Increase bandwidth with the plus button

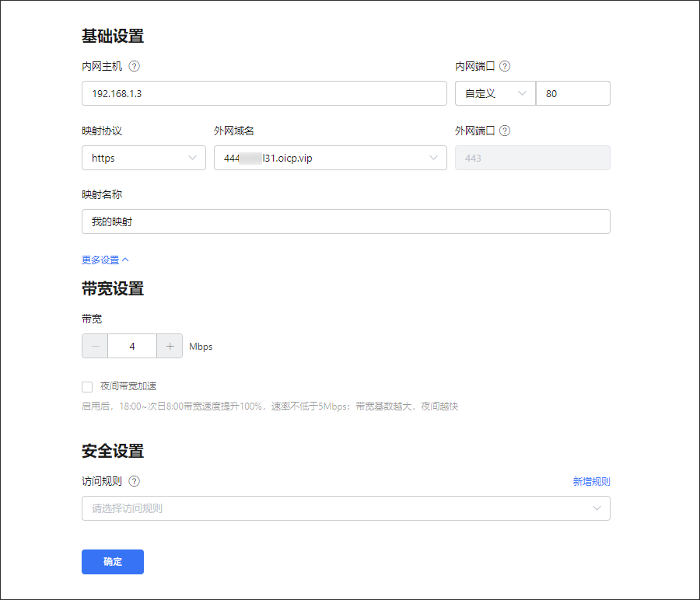pyautogui.click(x=170, y=347)
